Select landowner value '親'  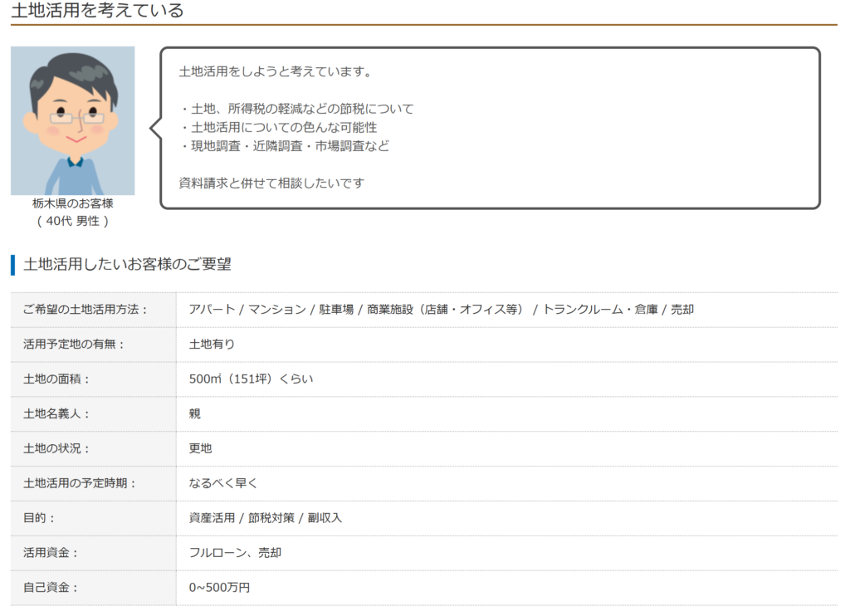[194, 413]
